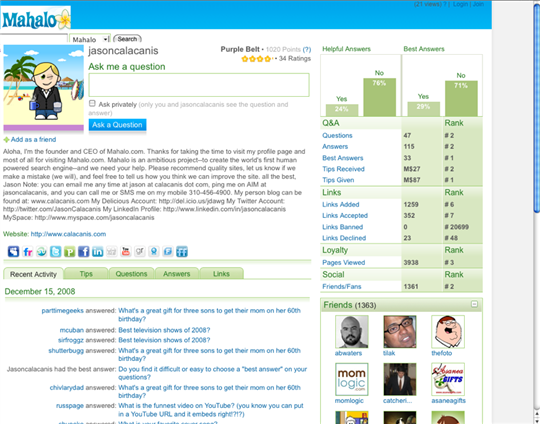Open the mcuban user link

pos(72,330)
